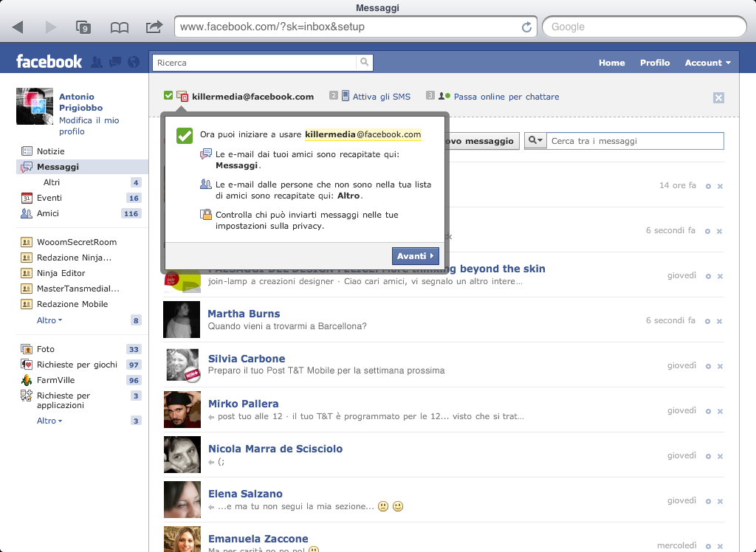756x552 pixels.
Task: Click the friend requests icon in header
Action: coord(96,63)
